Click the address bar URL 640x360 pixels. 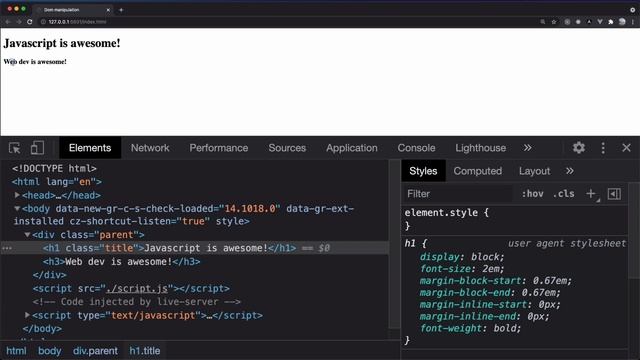point(78,22)
